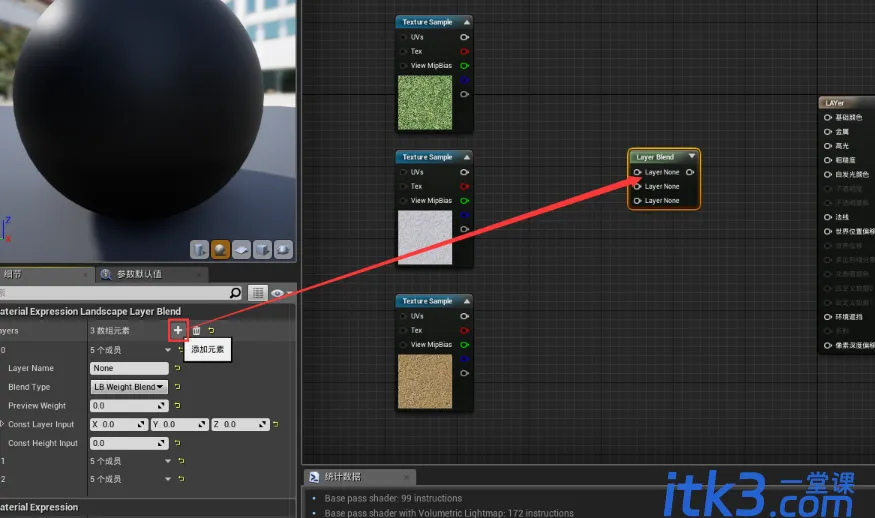Click the Layer Name field showing None

tap(129, 368)
